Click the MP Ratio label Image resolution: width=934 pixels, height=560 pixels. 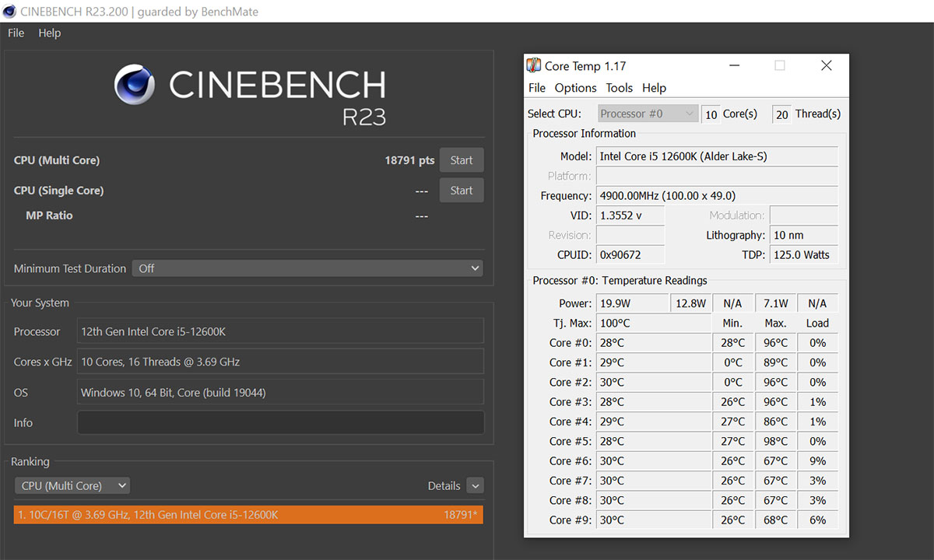[49, 215]
